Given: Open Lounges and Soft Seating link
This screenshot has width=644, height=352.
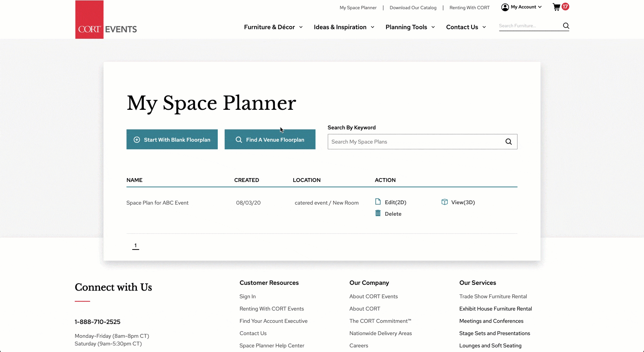Looking at the screenshot, I should coord(490,345).
